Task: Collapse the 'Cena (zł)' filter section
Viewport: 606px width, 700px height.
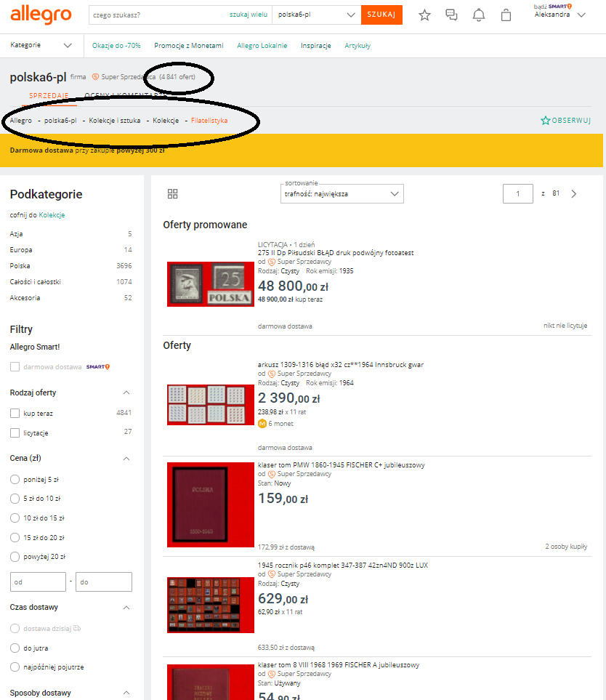Action: 126,459
